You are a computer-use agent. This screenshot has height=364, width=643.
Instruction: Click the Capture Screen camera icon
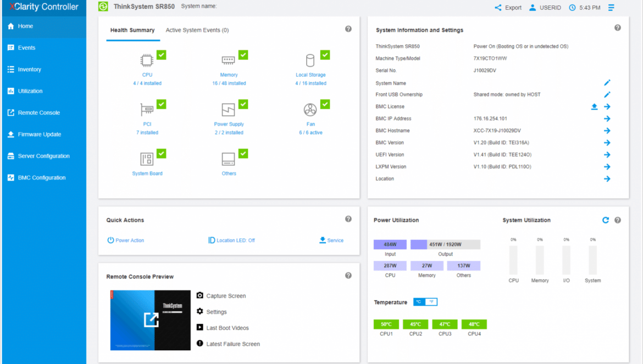(199, 295)
